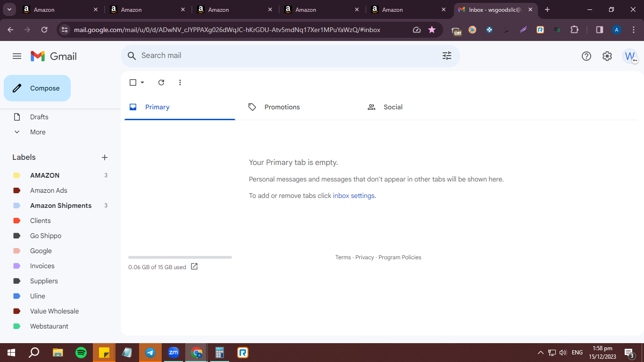Screen dimensions: 644x362
Task: Compose a new email
Action: tap(37, 88)
